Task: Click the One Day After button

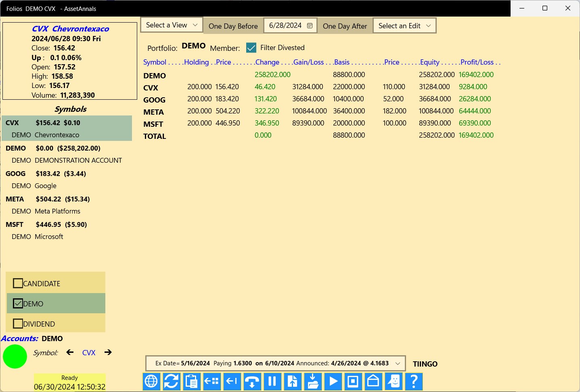Action: click(x=345, y=26)
